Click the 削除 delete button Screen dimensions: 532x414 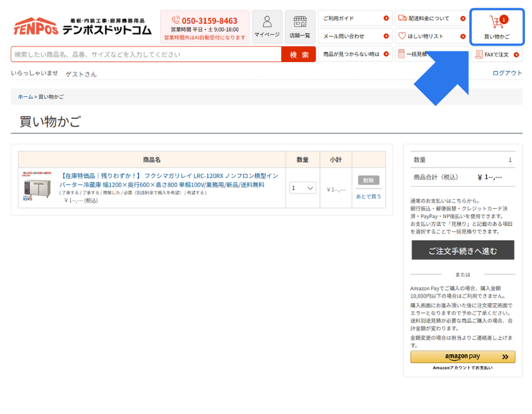click(368, 180)
